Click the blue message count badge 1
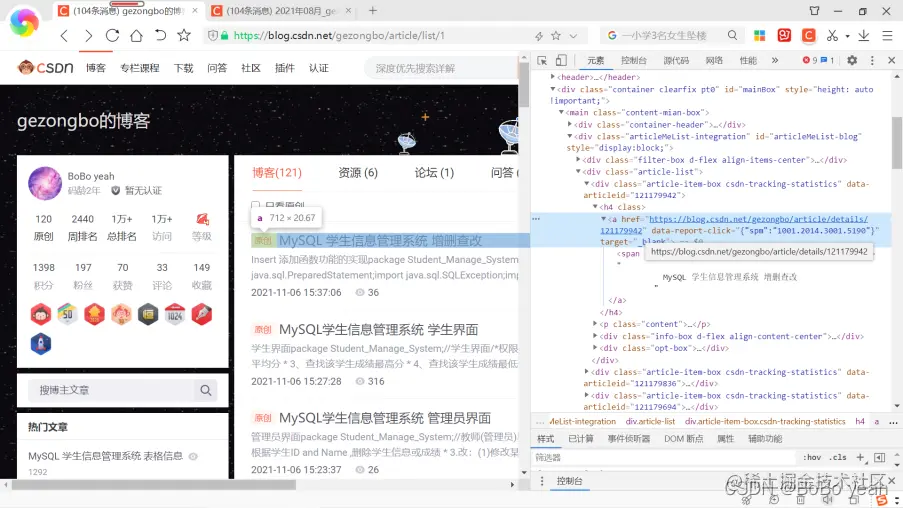The width and height of the screenshot is (903, 508). [x=828, y=60]
